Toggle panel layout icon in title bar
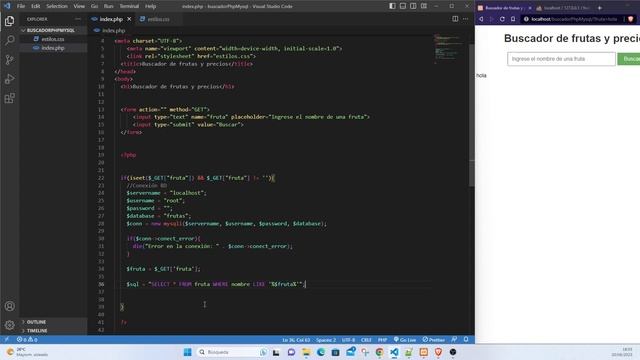The height and width of the screenshot is (360, 640). [403, 6]
